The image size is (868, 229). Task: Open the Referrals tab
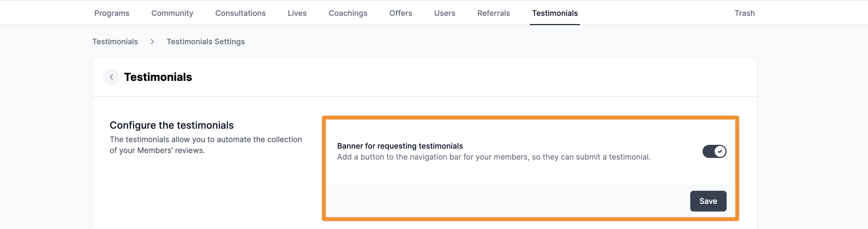(x=493, y=13)
